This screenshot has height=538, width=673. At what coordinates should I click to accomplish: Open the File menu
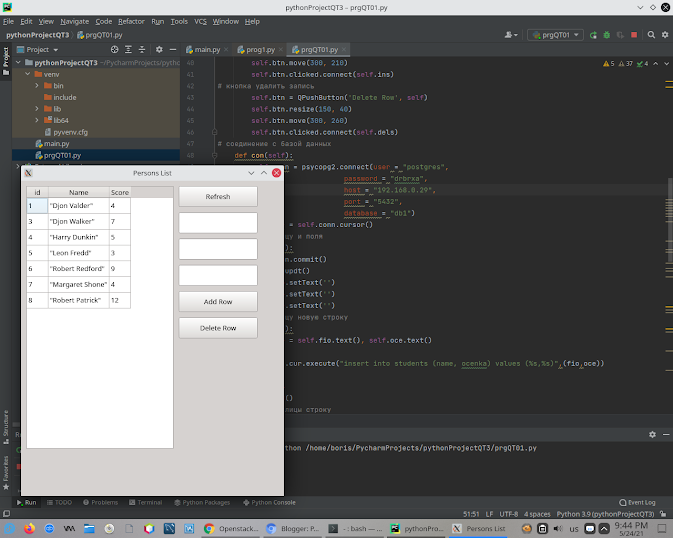[x=8, y=21]
